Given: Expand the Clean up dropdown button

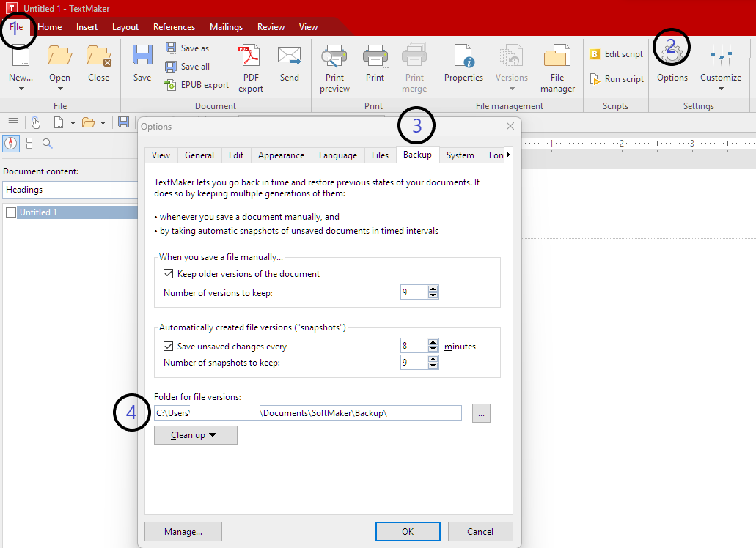Looking at the screenshot, I should click(195, 435).
